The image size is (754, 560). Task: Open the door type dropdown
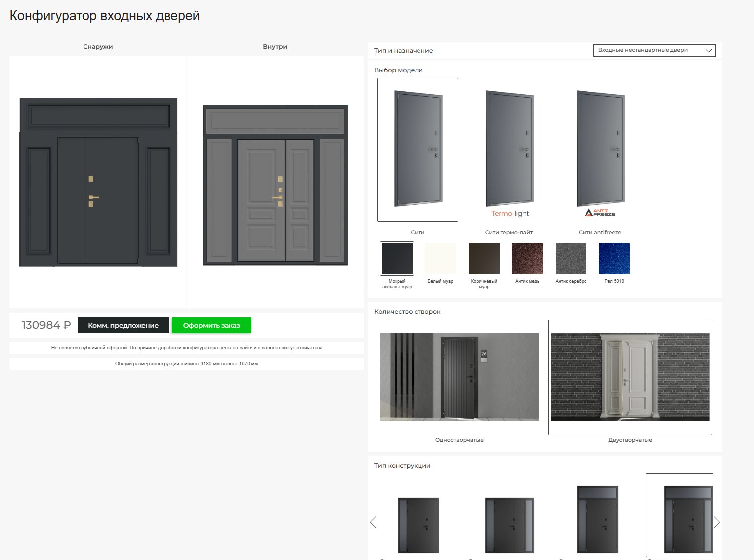[654, 50]
